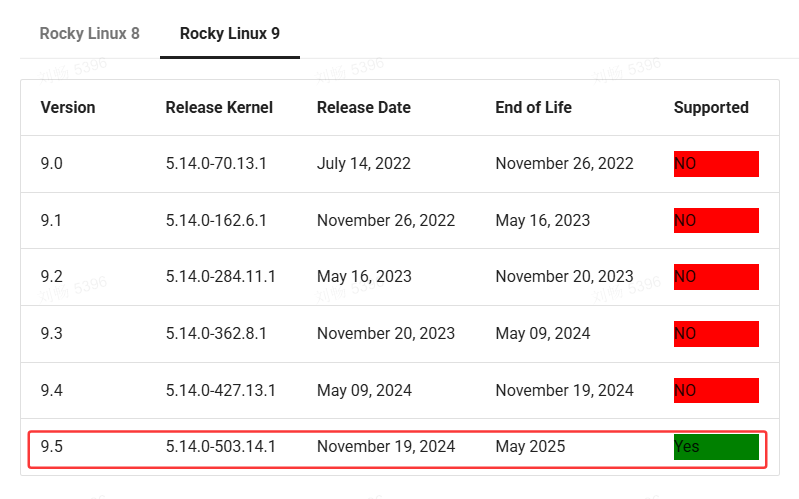Click the red NO badge for 9.4
The height and width of the screenshot is (499, 799).
(x=716, y=390)
